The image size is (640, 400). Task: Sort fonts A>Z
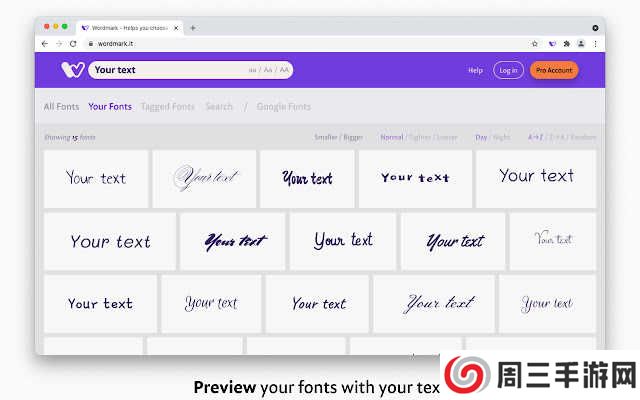(535, 137)
